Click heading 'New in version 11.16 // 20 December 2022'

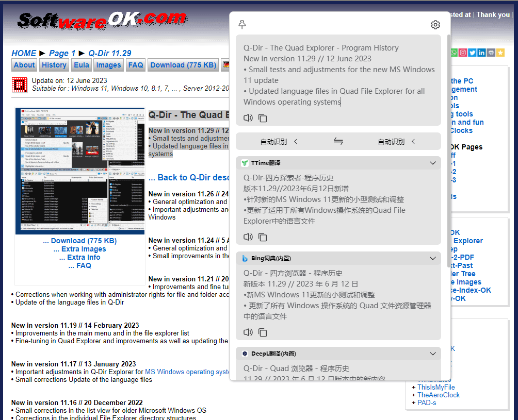77,402
